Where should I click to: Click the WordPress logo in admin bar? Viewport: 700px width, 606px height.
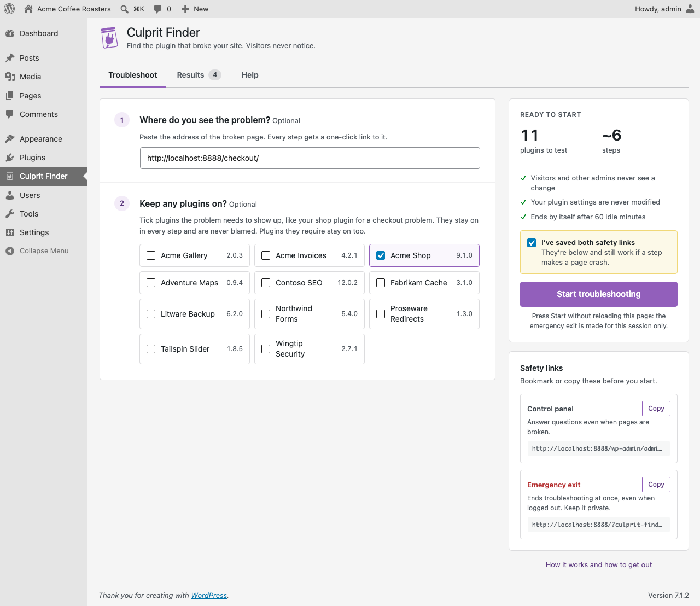tap(9, 9)
